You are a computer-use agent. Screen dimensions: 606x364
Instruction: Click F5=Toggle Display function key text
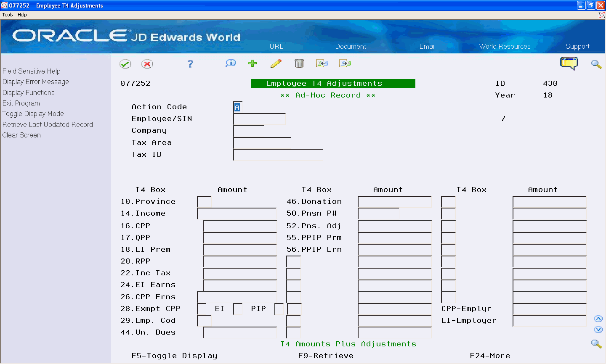pos(175,356)
